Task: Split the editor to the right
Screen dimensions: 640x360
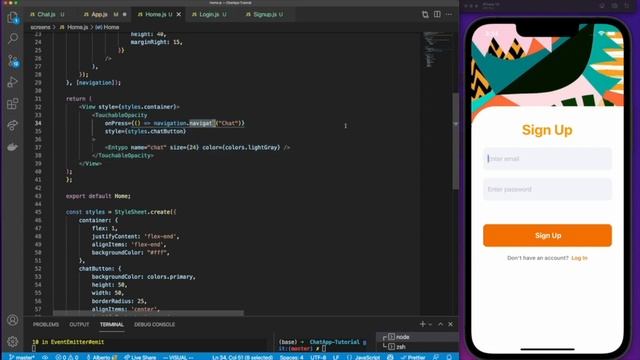Action: [x=437, y=14]
